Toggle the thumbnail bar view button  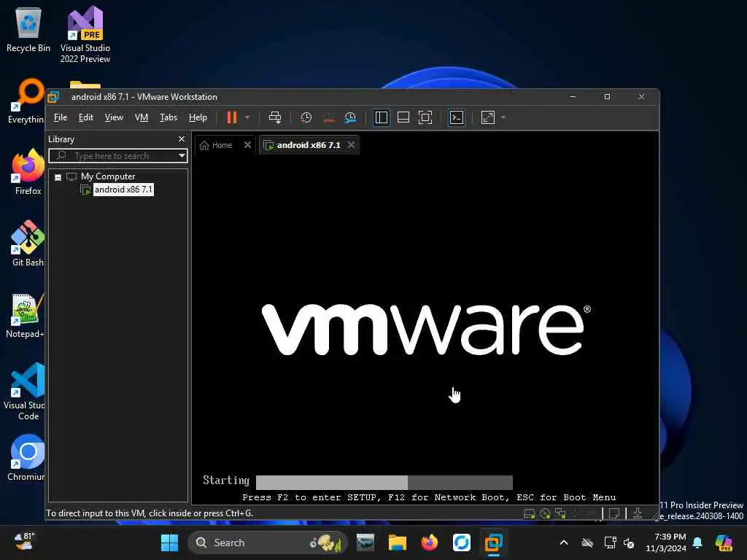pos(403,117)
